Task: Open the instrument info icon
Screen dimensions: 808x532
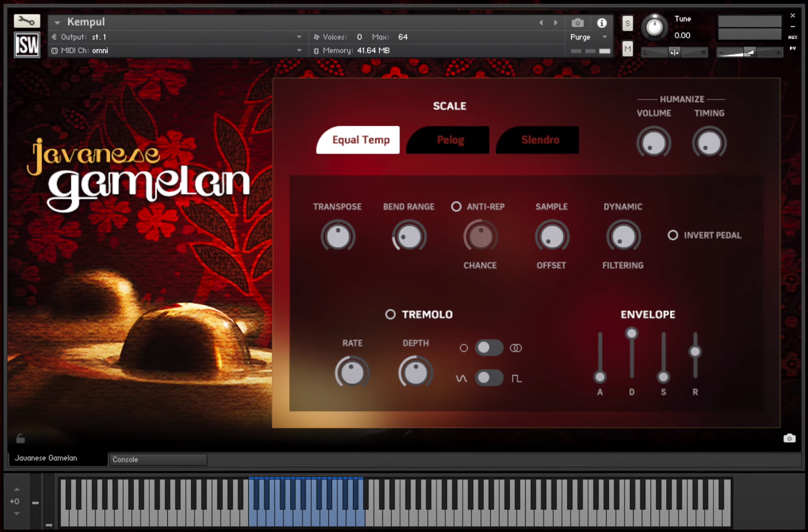Action: pyautogui.click(x=602, y=23)
